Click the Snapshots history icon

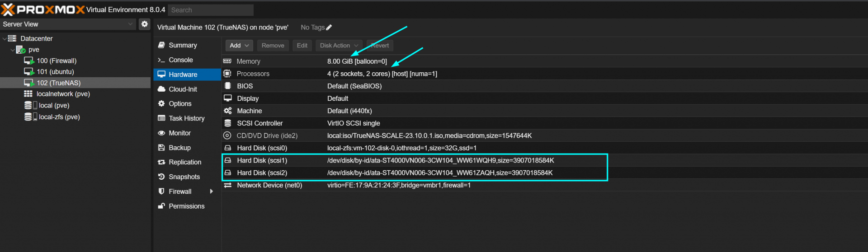click(161, 177)
